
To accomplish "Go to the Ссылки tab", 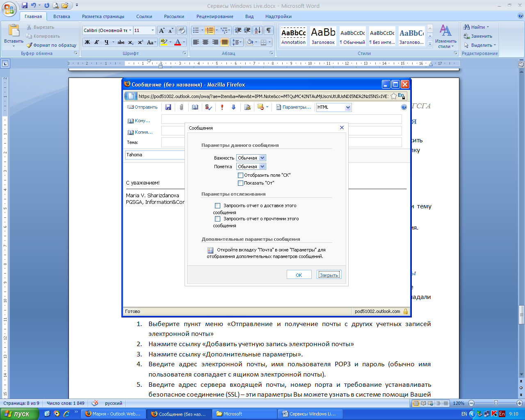I will click(x=144, y=16).
